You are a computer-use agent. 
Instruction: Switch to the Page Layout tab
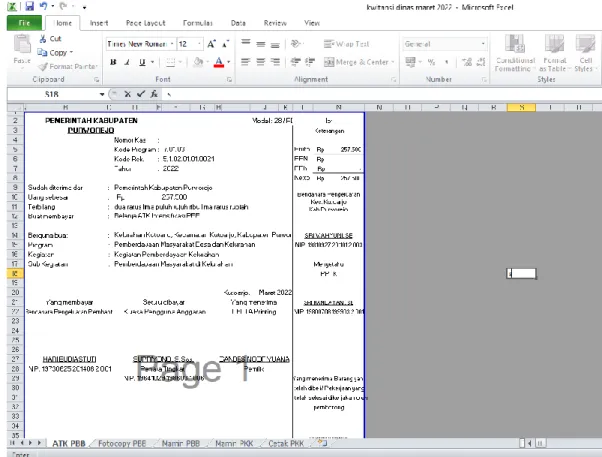click(x=146, y=23)
